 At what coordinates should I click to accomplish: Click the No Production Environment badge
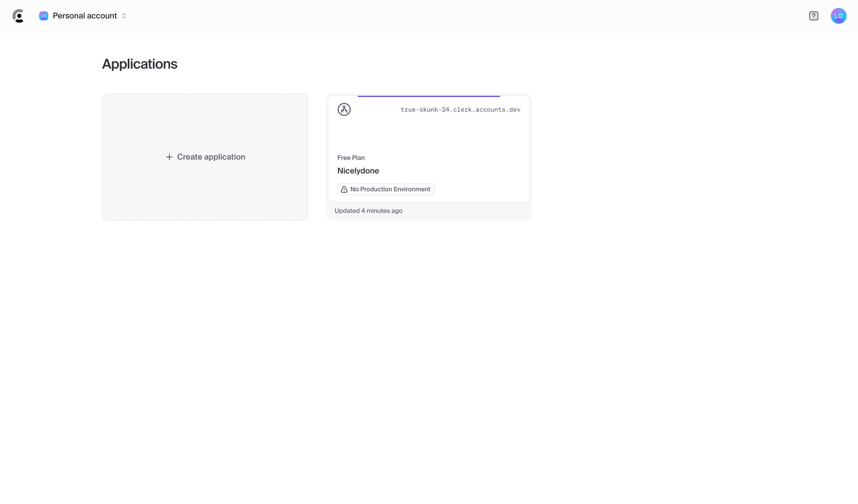tap(385, 189)
